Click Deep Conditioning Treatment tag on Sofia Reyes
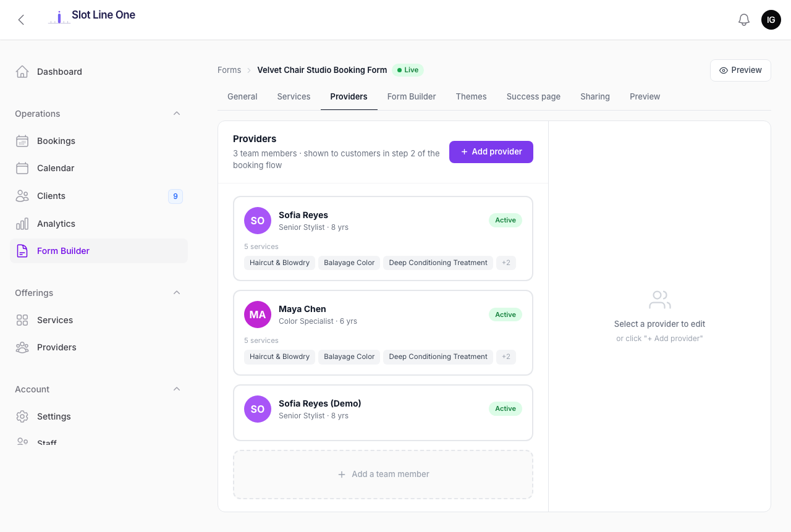 pyautogui.click(x=438, y=263)
